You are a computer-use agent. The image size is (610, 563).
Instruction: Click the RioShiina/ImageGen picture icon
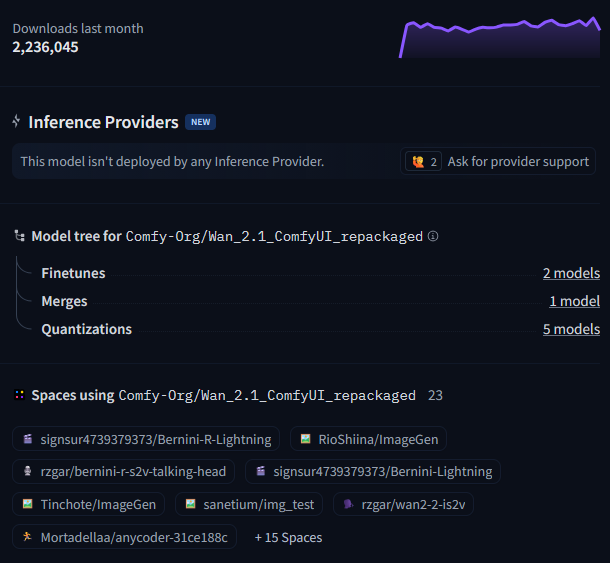(x=305, y=439)
